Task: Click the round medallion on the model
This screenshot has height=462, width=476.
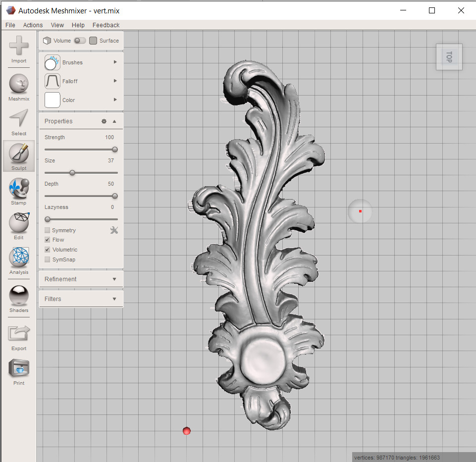Action: click(263, 362)
